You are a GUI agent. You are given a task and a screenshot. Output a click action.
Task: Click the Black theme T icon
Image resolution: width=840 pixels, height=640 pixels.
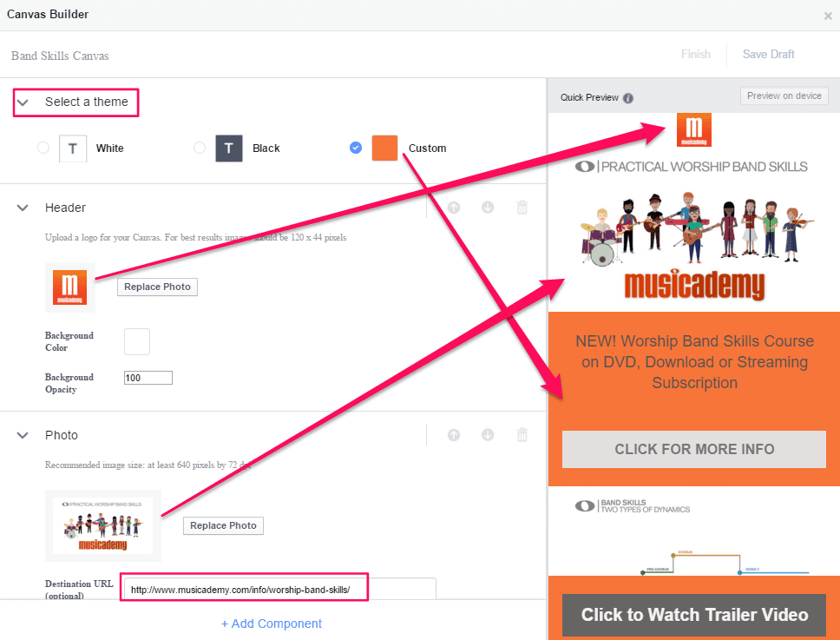[228, 148]
